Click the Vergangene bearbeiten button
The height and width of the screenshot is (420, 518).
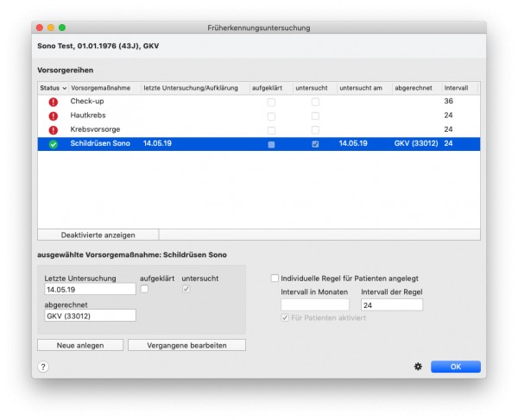tap(187, 345)
